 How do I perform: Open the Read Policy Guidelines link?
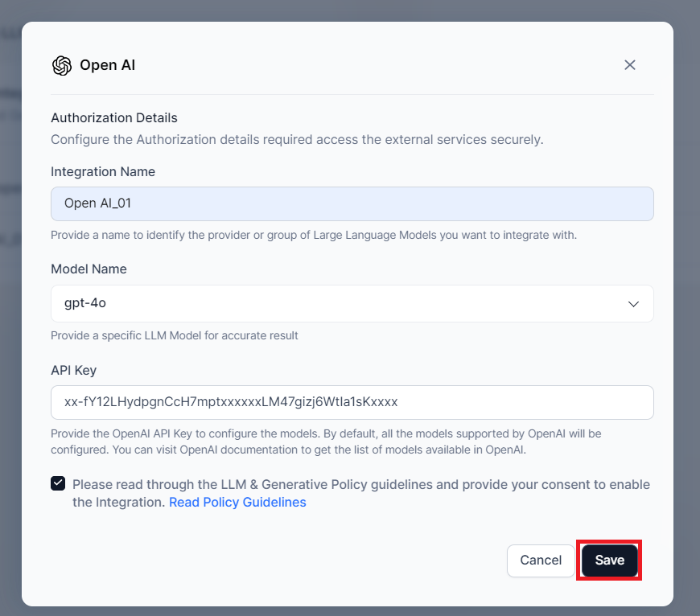[x=237, y=503]
